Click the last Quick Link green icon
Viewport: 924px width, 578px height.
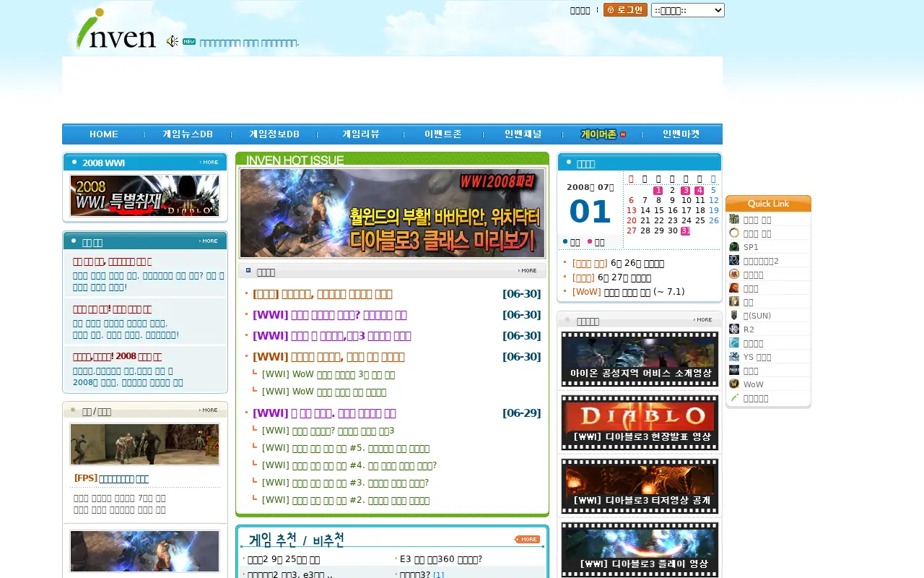pyautogui.click(x=734, y=398)
